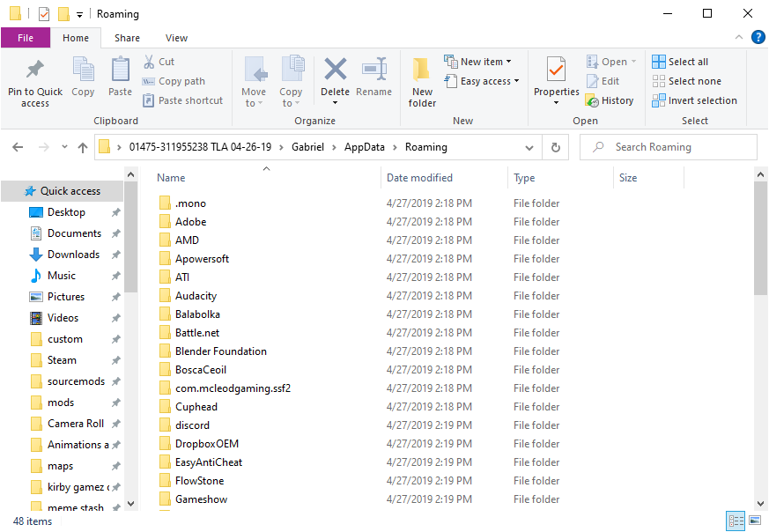
Task: Switch to Details view icon
Action: tap(736, 521)
